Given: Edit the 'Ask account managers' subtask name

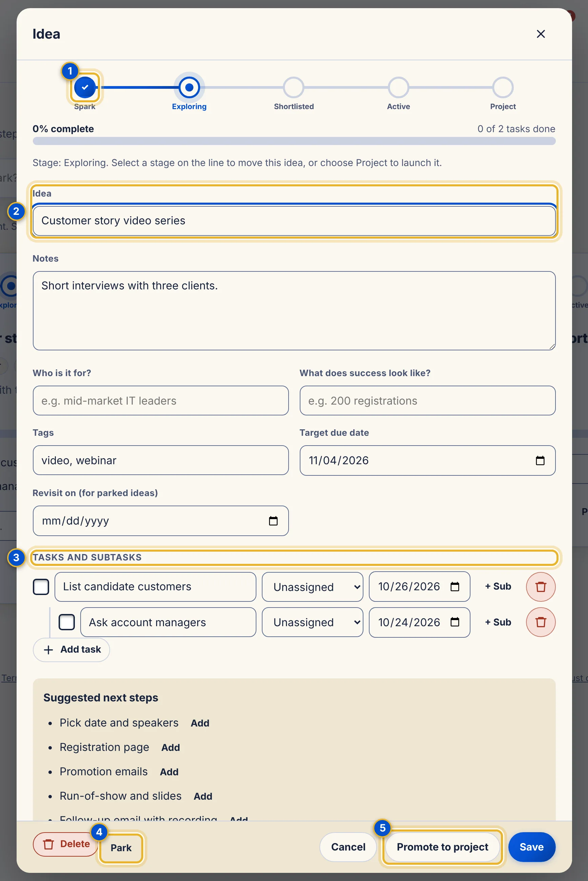Looking at the screenshot, I should pos(168,622).
